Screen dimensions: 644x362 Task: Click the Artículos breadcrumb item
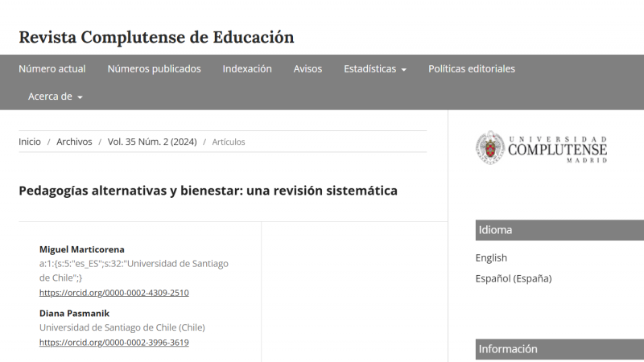[x=229, y=142]
